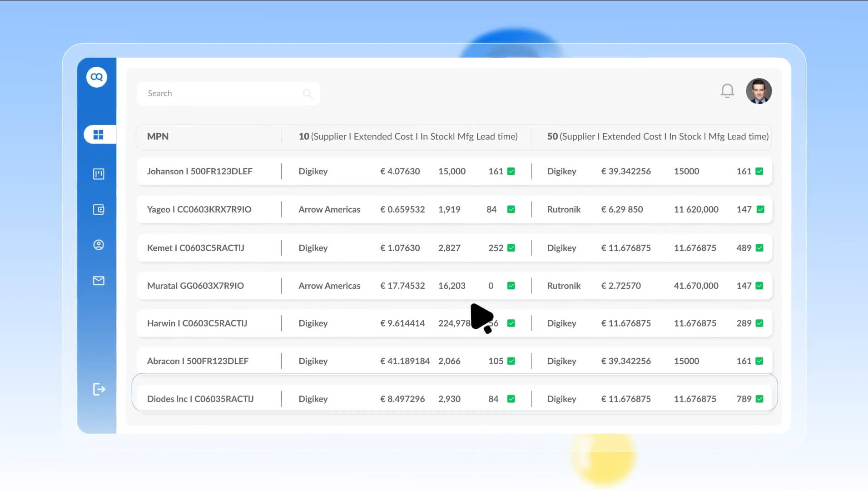Toggle Yageo row Rutronik quantity 50 checkbox
Image resolution: width=868 pixels, height=490 pixels.
[x=760, y=209]
